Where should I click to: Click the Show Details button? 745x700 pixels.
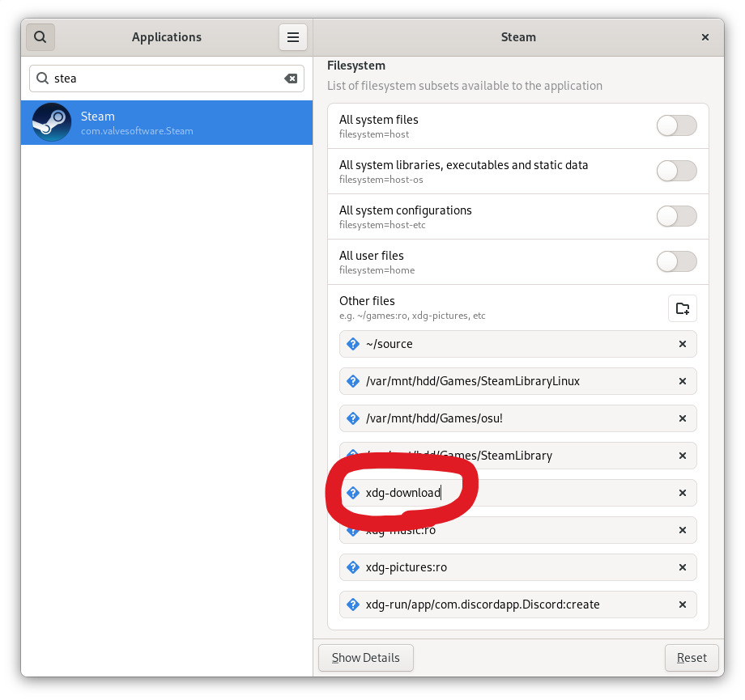point(366,658)
